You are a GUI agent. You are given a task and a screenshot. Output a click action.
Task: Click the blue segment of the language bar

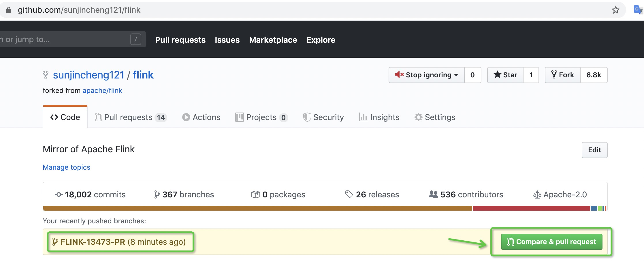pyautogui.click(x=594, y=208)
